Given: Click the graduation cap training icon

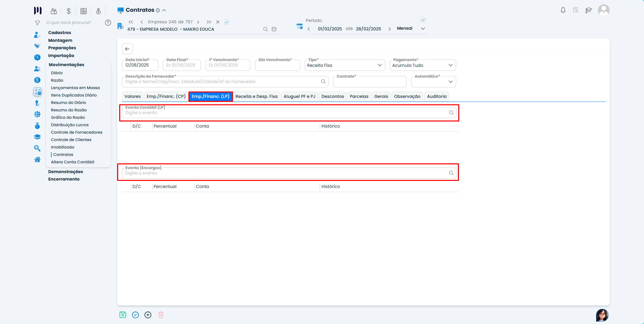Looking at the screenshot, I should point(589,10).
